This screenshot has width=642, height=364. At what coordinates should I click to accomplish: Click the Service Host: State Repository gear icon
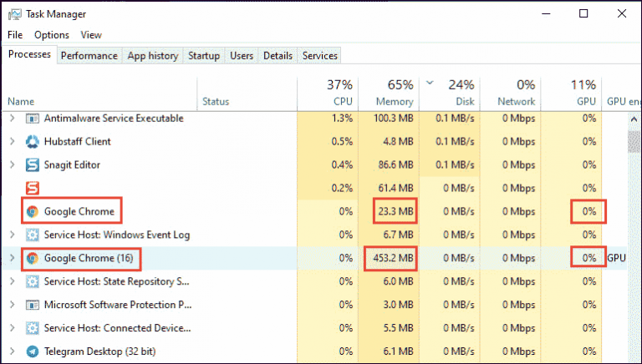(x=33, y=281)
